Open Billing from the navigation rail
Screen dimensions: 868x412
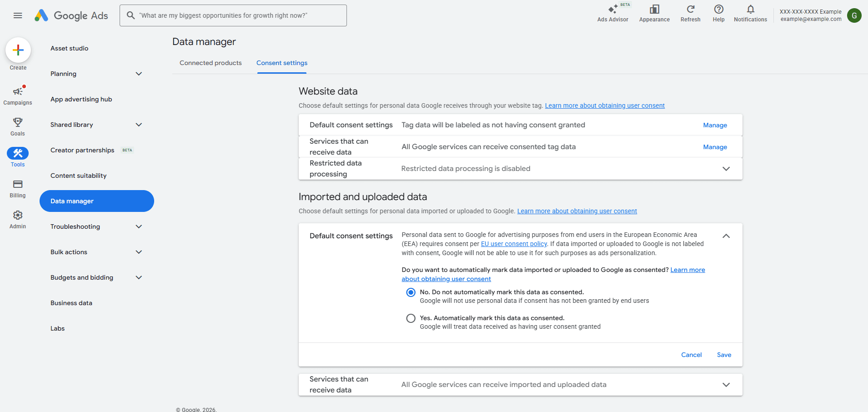coord(17,188)
